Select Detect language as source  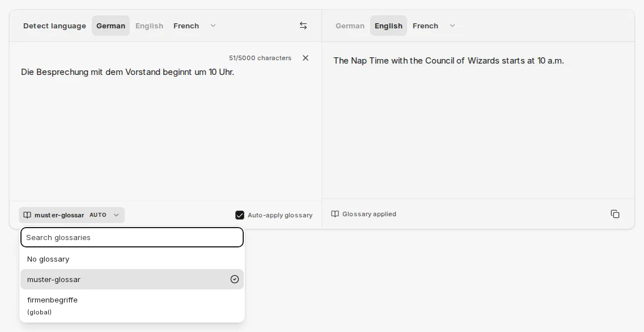pyautogui.click(x=54, y=26)
